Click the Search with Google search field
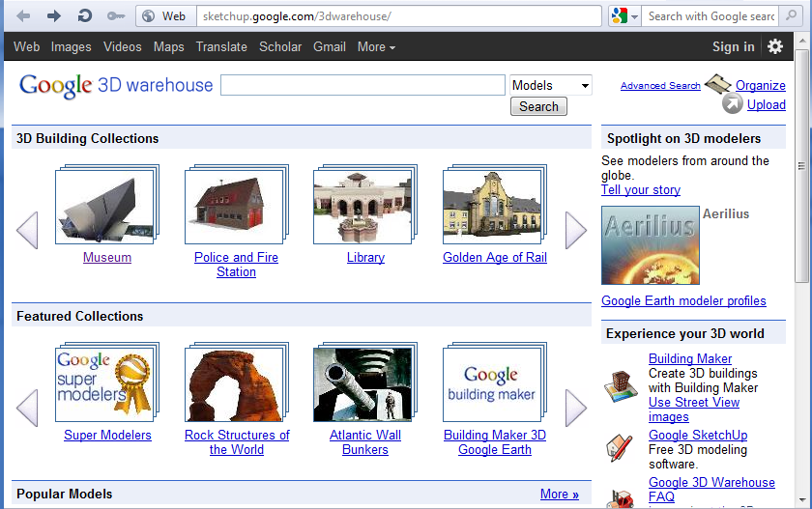The width and height of the screenshot is (812, 509). (x=711, y=16)
